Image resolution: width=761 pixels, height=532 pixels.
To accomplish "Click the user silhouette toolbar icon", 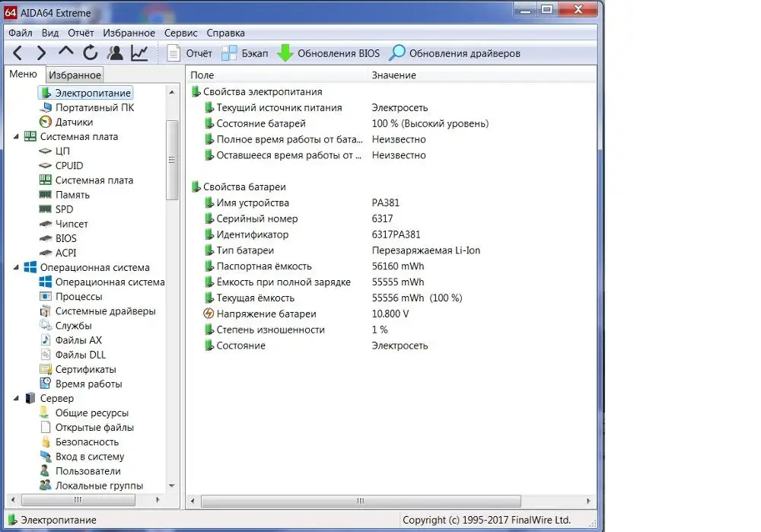I will point(116,53).
